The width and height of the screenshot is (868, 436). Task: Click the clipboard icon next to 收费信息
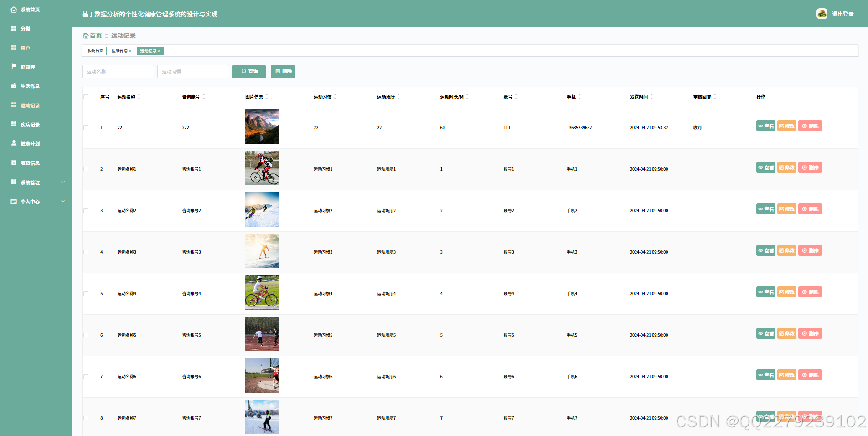14,162
